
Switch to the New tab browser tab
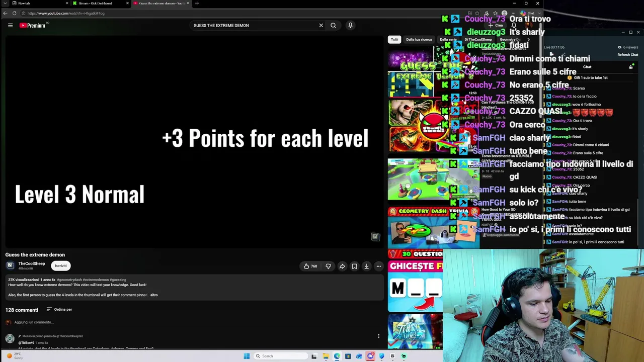click(40, 3)
